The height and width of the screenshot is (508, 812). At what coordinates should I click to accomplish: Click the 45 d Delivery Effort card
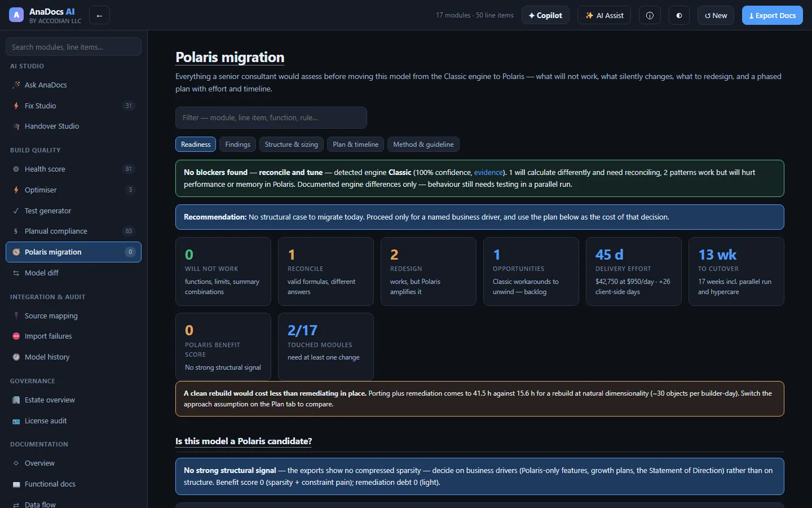[634, 271]
